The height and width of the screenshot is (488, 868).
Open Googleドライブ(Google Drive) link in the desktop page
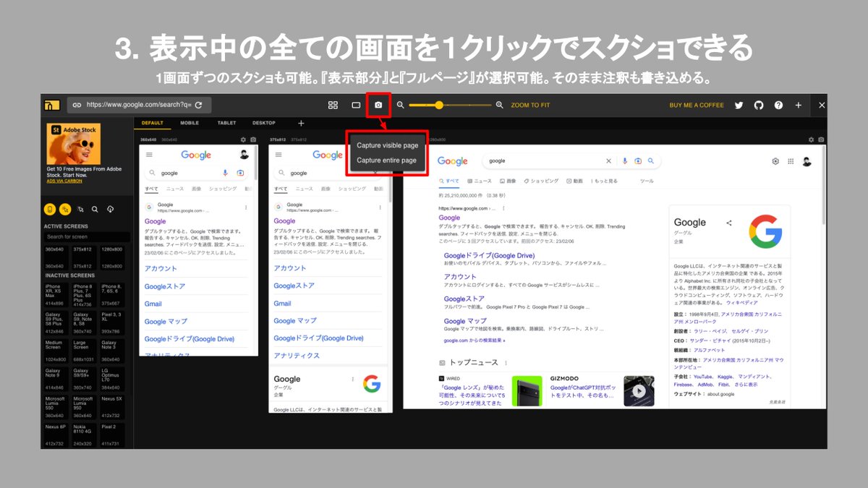(x=489, y=256)
